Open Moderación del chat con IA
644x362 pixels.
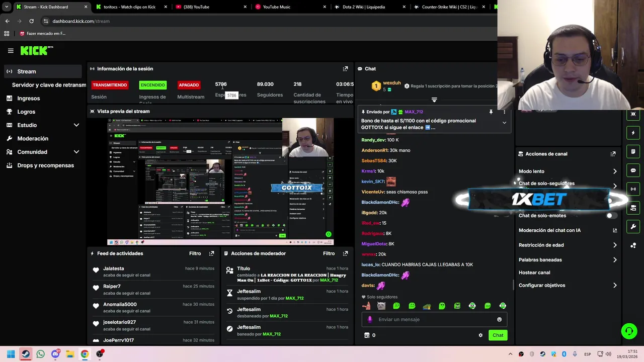568,230
